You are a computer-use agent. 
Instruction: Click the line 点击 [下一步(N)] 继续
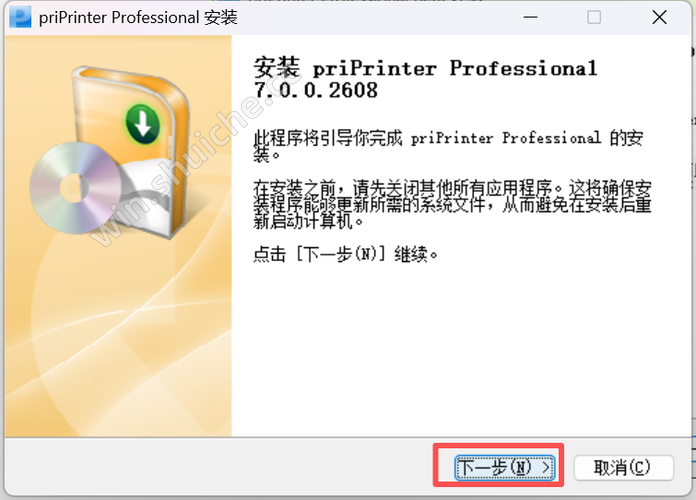[345, 254]
